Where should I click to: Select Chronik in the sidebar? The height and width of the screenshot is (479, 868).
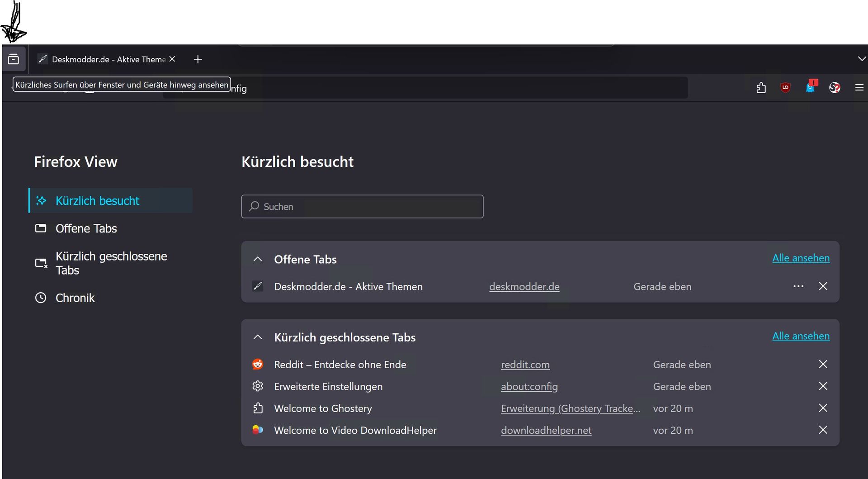click(x=75, y=298)
